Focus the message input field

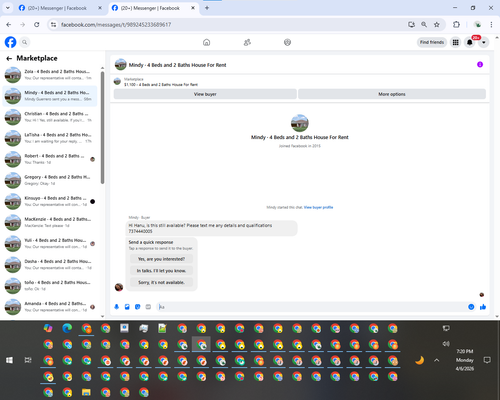tap(312, 307)
